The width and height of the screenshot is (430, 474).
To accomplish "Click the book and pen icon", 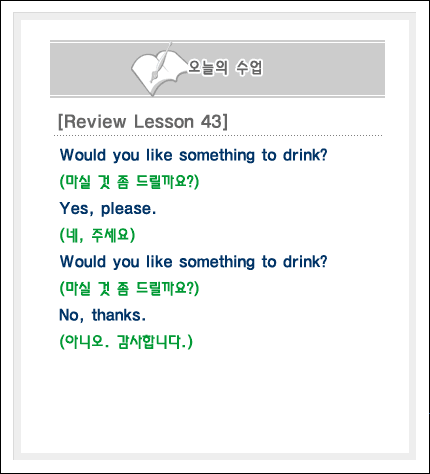I will pos(158,69).
